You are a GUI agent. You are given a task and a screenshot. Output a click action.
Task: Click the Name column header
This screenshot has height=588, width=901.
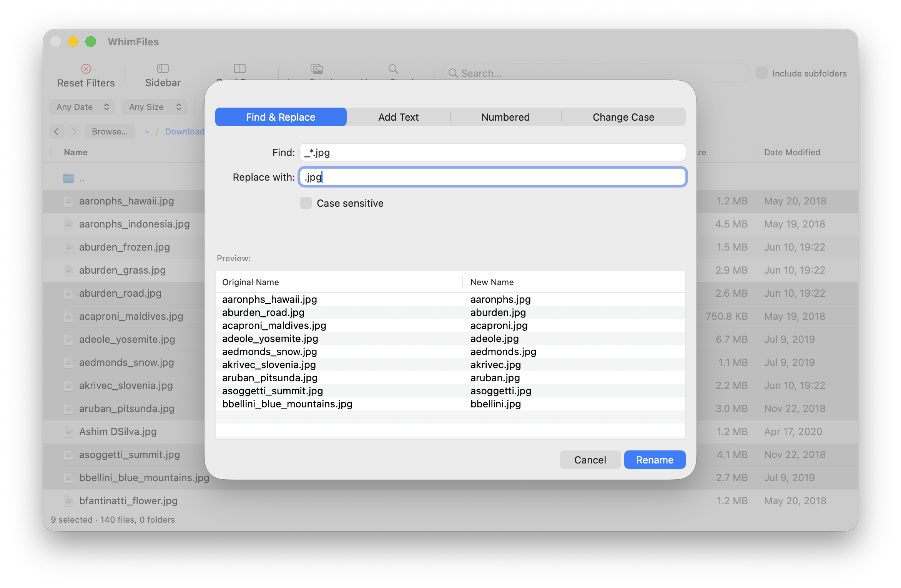[76, 152]
